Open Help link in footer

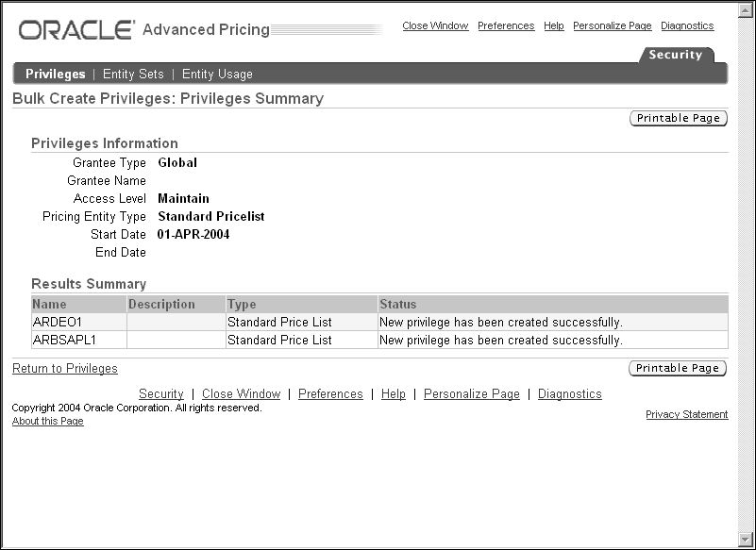pyautogui.click(x=393, y=393)
